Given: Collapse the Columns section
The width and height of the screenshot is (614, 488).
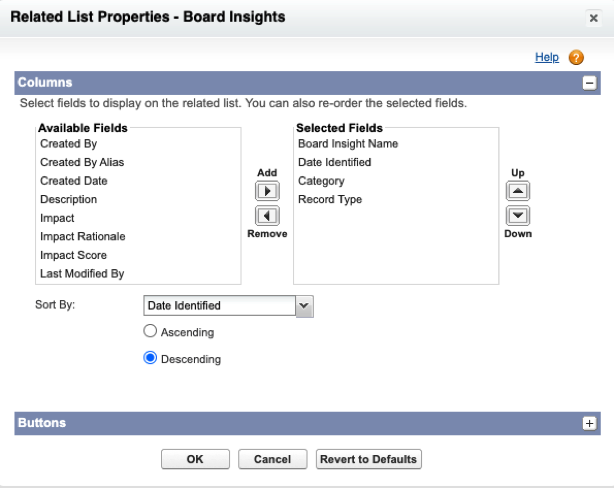Looking at the screenshot, I should tap(590, 83).
